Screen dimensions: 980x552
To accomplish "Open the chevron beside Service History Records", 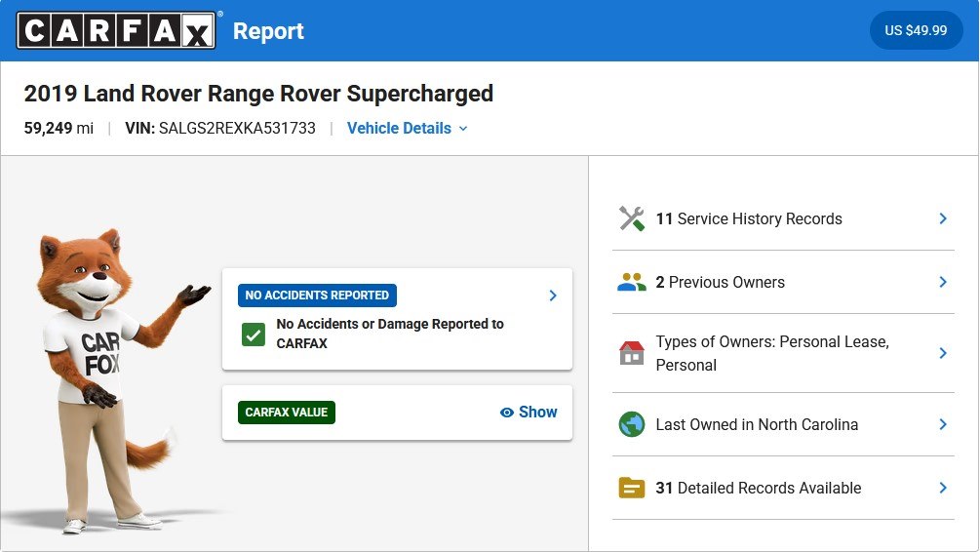I will pos(943,218).
